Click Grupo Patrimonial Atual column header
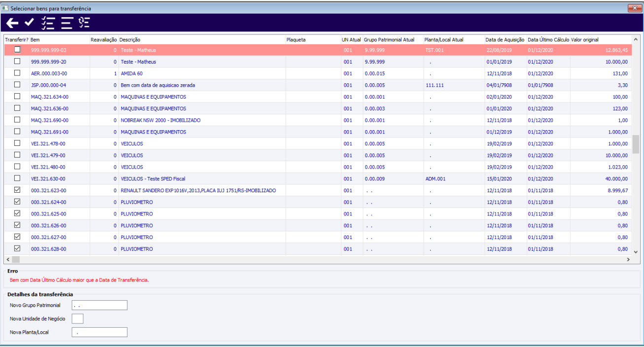This screenshot has height=347, width=644. (393, 39)
